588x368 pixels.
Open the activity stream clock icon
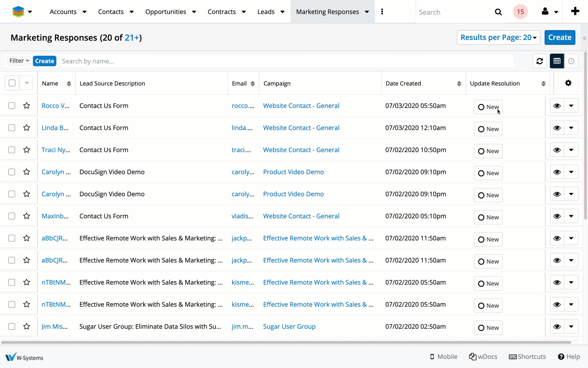pos(571,61)
